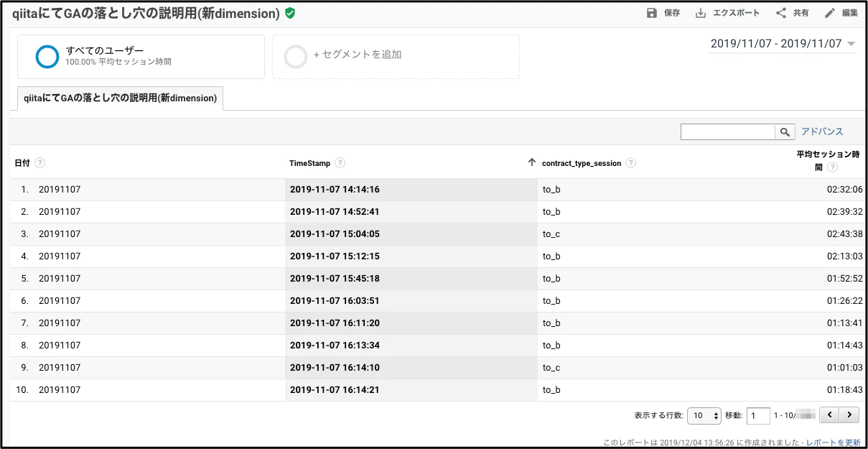Select timestamp 2019-11-07 14:14:16
868x449 pixels.
tap(335, 190)
